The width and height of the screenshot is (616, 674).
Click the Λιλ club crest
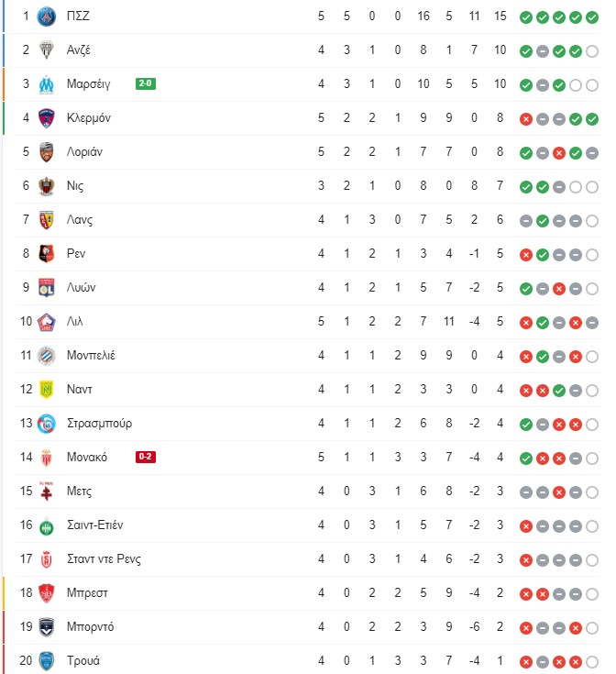47,322
